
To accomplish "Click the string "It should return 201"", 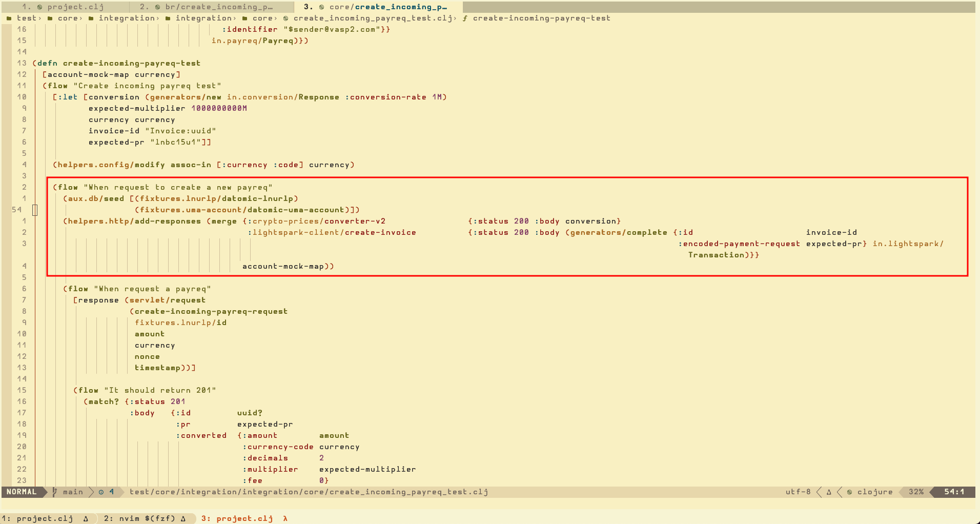I will [x=160, y=391].
